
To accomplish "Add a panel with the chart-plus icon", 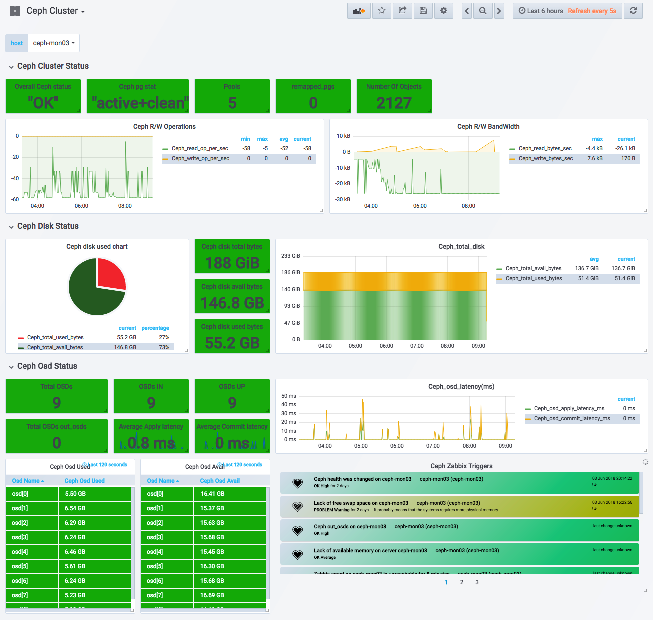I will tap(359, 11).
